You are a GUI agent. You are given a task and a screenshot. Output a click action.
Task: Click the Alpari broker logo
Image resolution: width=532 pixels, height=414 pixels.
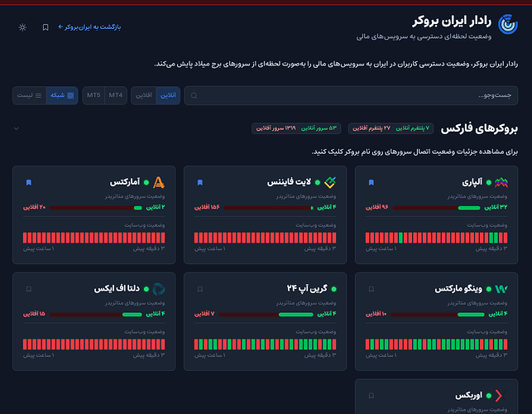pyautogui.click(x=501, y=182)
